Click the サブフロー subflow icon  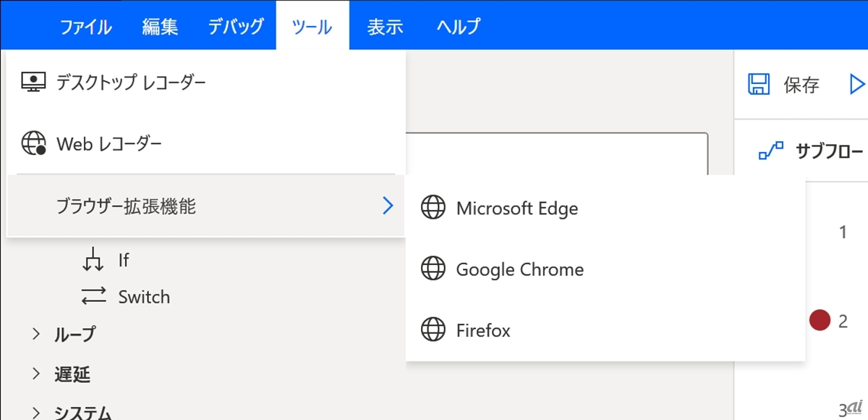point(770,151)
